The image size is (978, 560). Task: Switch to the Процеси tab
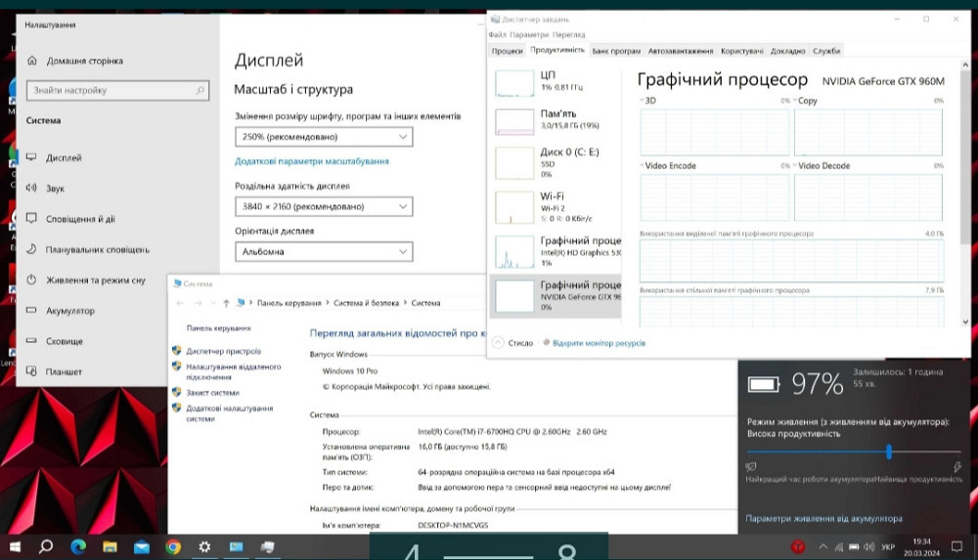click(x=507, y=51)
